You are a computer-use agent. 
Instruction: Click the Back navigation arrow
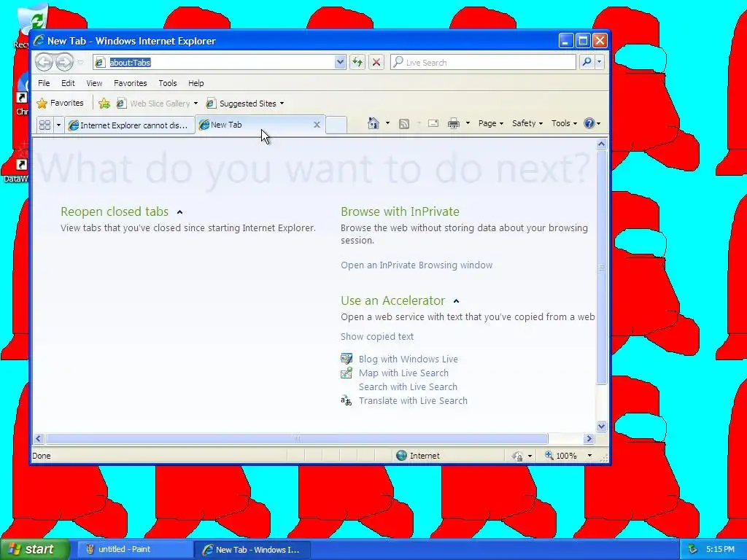44,62
